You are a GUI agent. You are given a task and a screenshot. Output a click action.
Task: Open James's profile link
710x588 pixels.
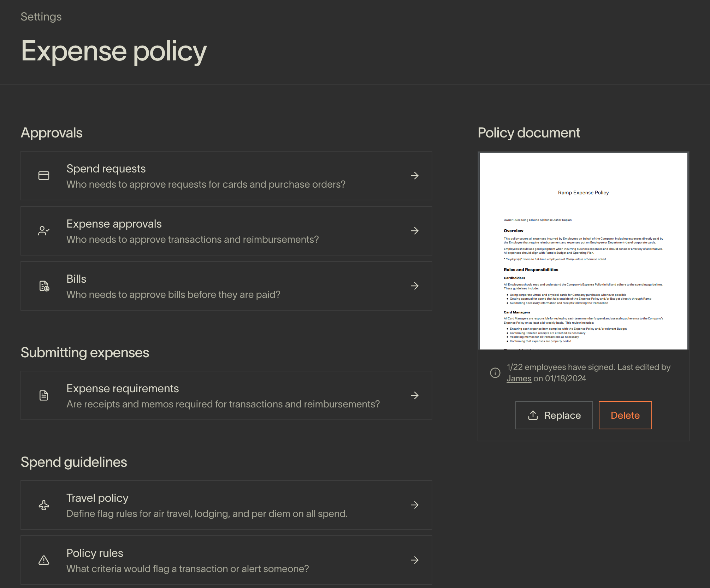coord(519,378)
